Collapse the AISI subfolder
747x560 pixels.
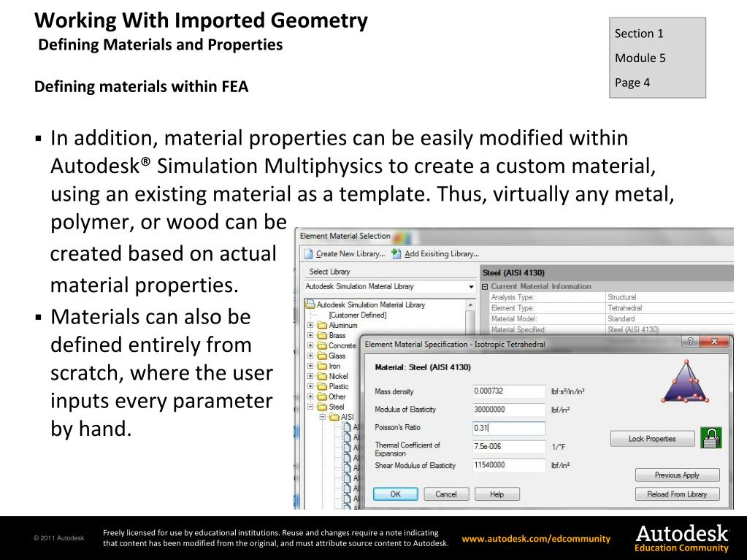pyautogui.click(x=323, y=417)
